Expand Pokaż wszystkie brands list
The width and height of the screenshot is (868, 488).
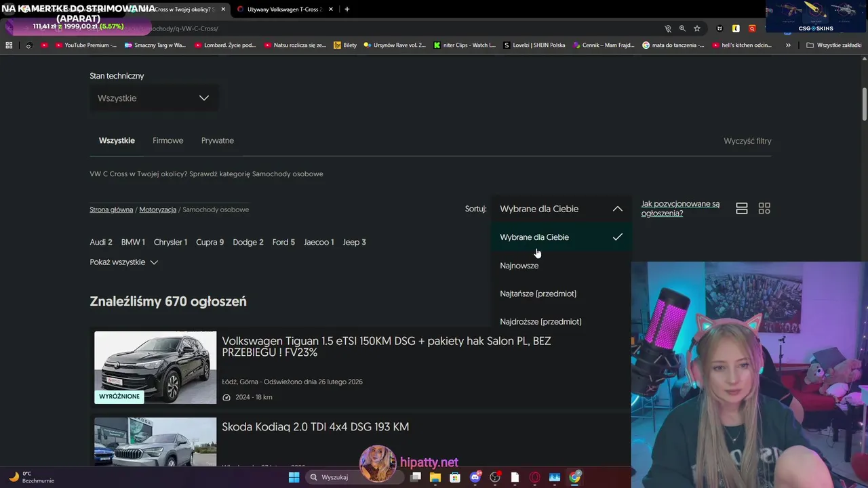[124, 262]
